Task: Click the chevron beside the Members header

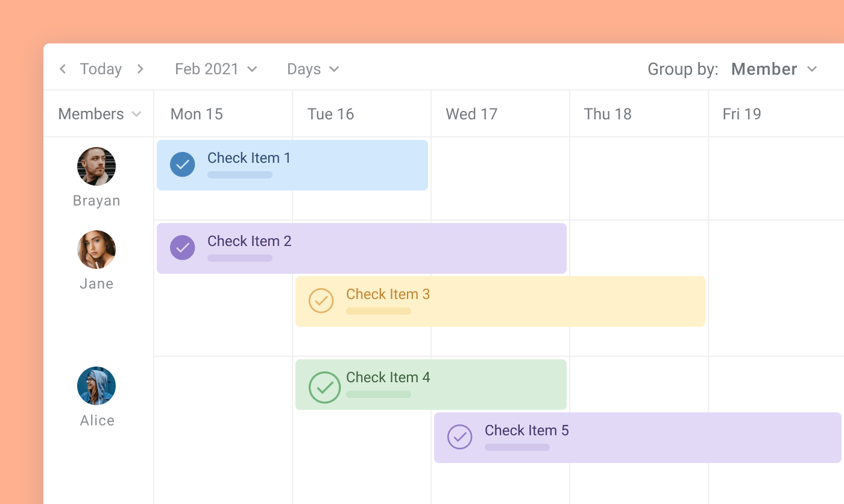Action: [x=136, y=114]
